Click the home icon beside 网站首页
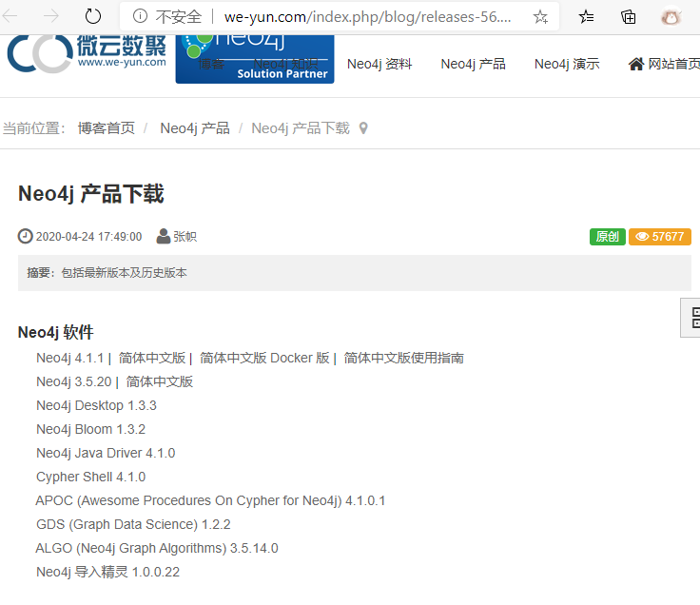This screenshot has width=700, height=605. pos(636,65)
